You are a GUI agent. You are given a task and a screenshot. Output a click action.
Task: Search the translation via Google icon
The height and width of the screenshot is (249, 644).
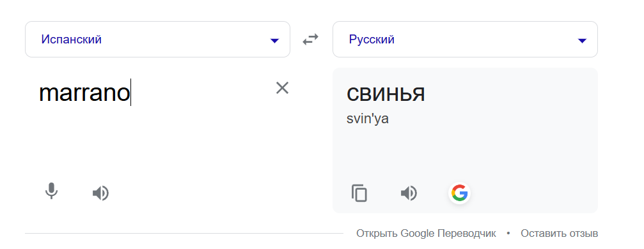(460, 193)
